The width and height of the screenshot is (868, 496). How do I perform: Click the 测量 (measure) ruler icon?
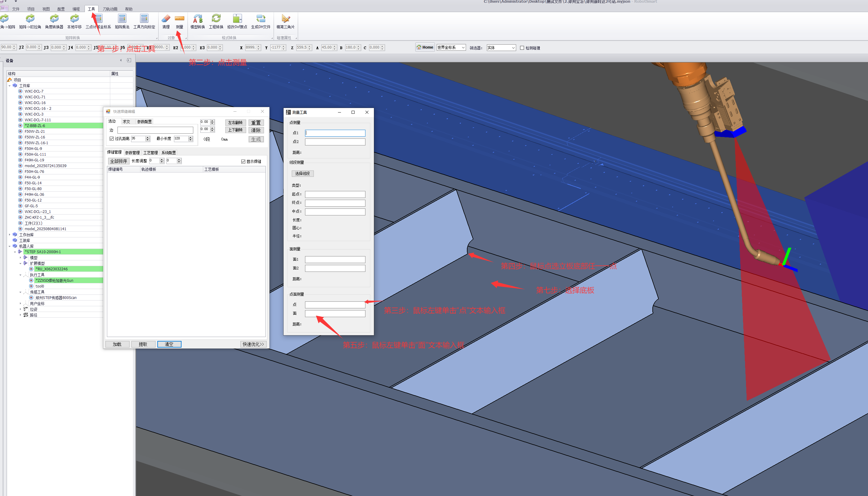pos(179,19)
